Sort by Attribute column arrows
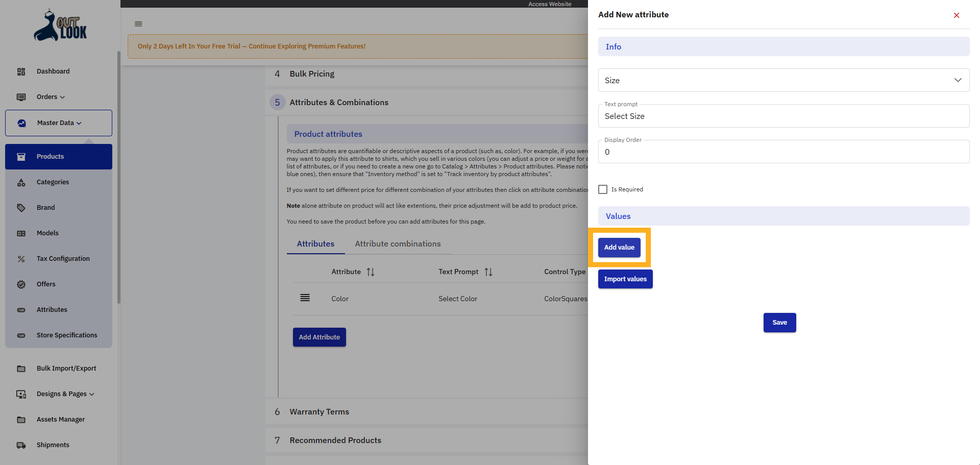The width and height of the screenshot is (980, 465). tap(371, 272)
